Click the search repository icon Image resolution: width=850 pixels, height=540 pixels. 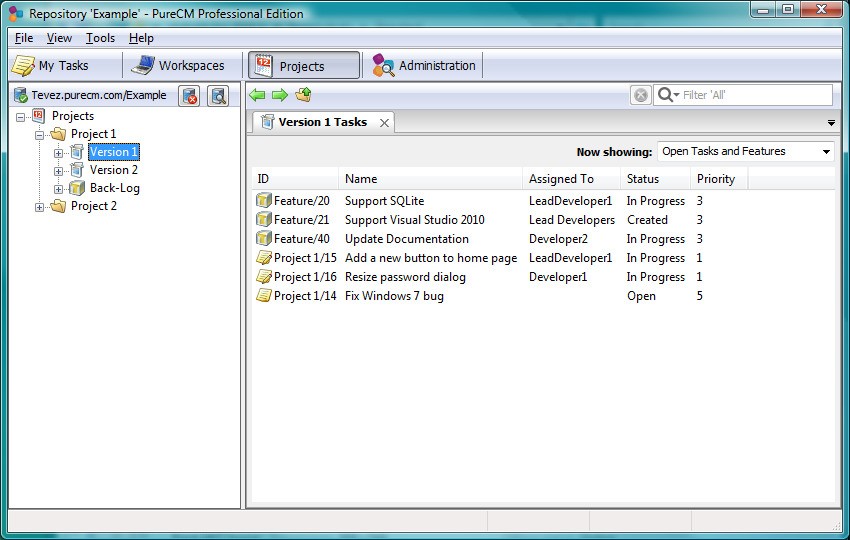coord(218,96)
